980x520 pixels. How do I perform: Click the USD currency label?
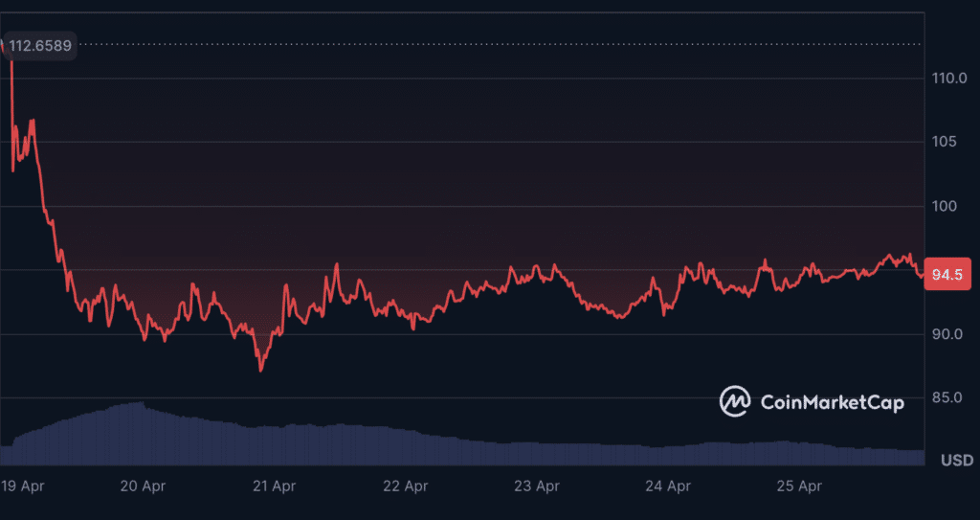tap(957, 461)
